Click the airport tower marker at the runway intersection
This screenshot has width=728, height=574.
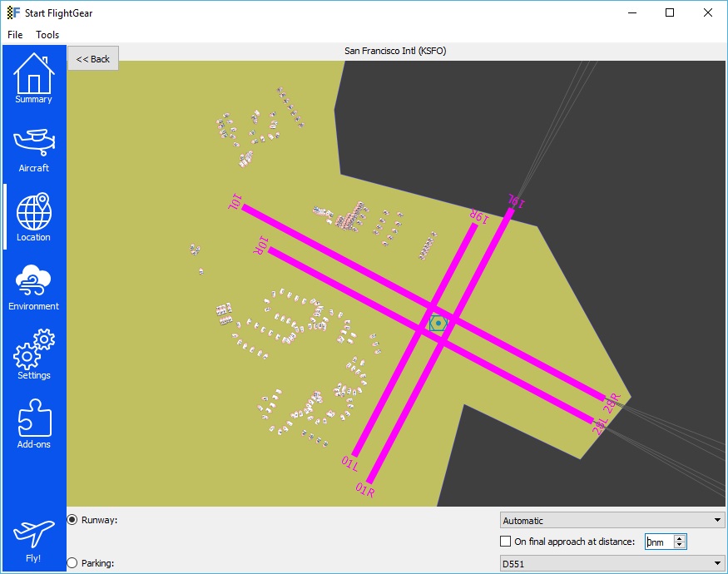[x=438, y=323]
